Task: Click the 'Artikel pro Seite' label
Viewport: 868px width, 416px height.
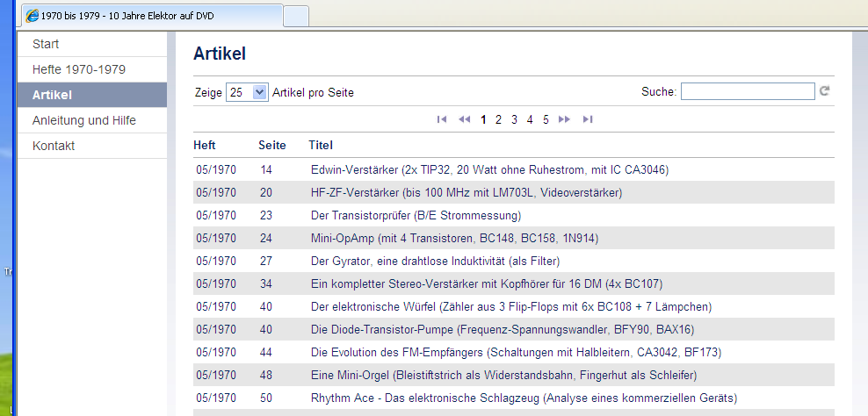Action: (x=313, y=93)
